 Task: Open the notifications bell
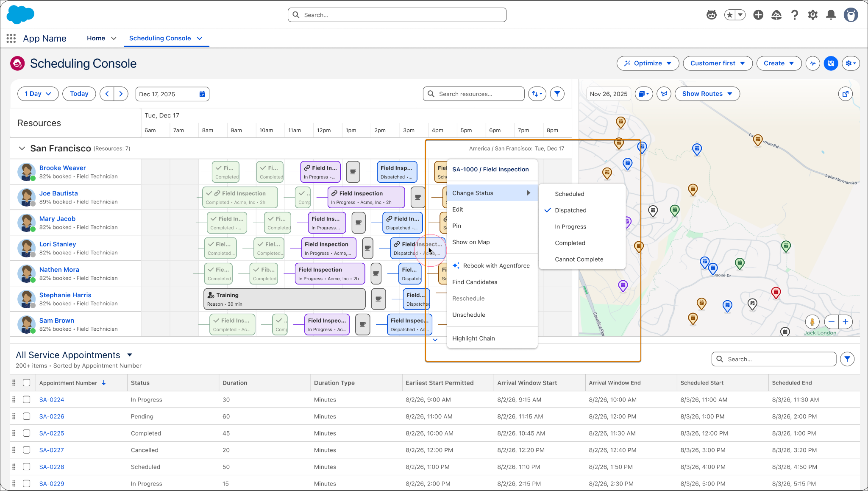[x=831, y=15]
